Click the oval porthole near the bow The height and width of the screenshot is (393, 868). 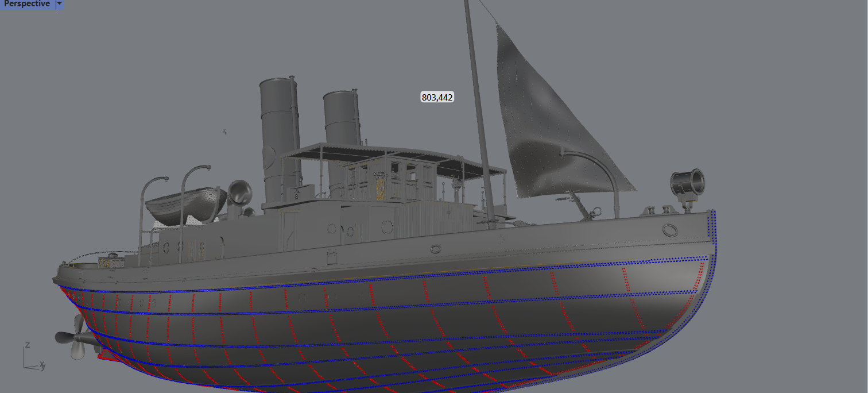(669, 230)
